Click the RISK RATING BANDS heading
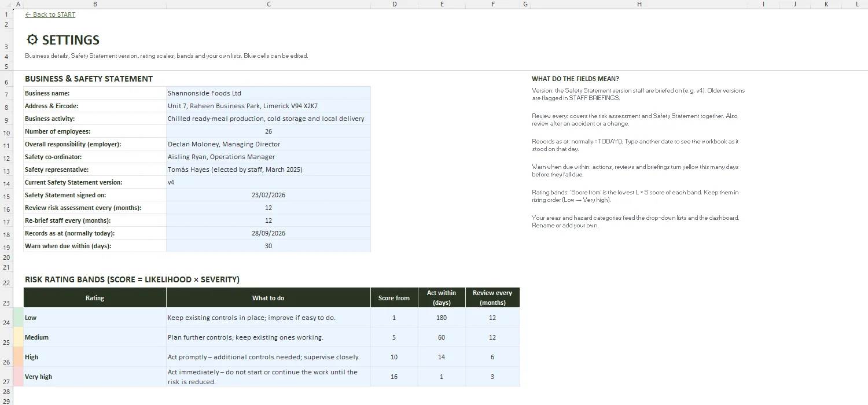 [132, 279]
